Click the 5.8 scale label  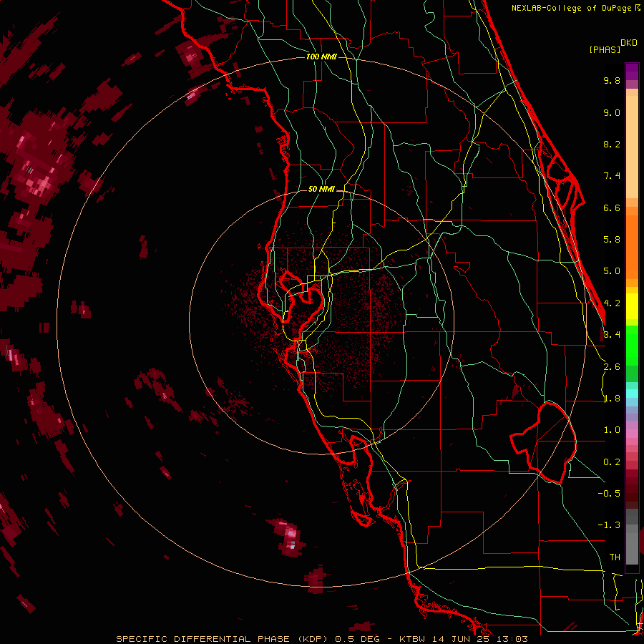point(612,240)
